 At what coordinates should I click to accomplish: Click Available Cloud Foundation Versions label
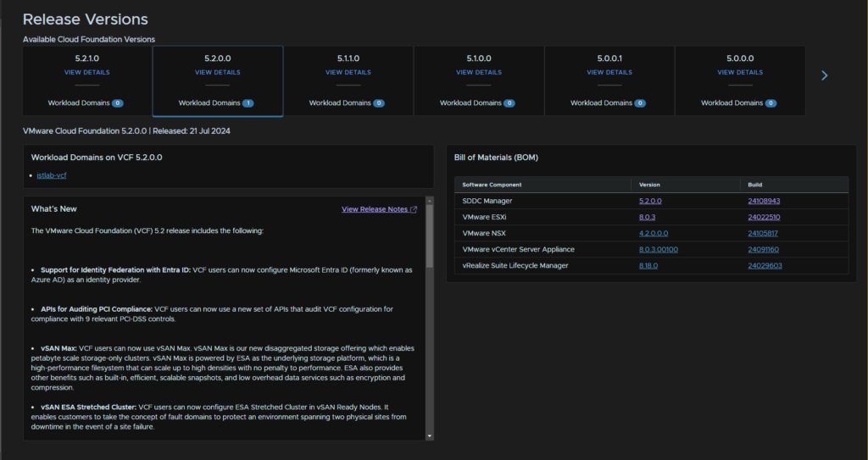click(x=88, y=39)
